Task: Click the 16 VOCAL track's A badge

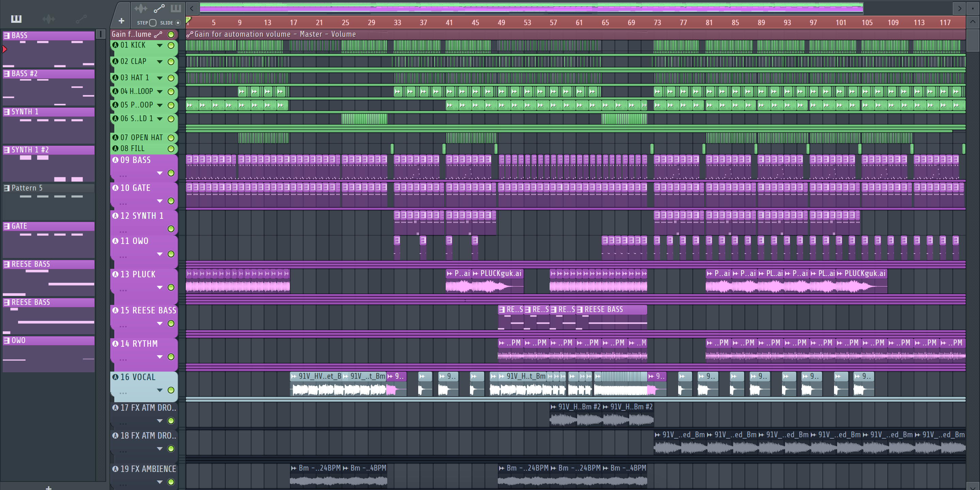Action: [115, 377]
